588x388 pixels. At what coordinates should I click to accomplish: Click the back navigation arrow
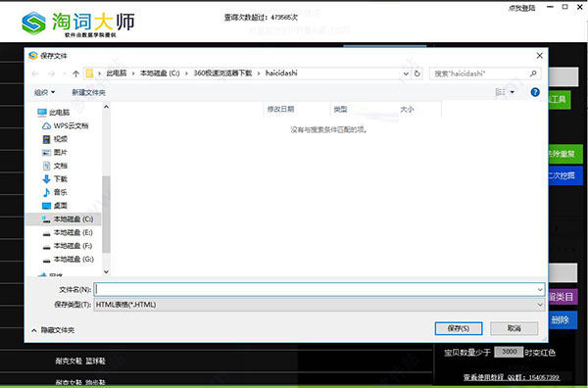[x=35, y=73]
